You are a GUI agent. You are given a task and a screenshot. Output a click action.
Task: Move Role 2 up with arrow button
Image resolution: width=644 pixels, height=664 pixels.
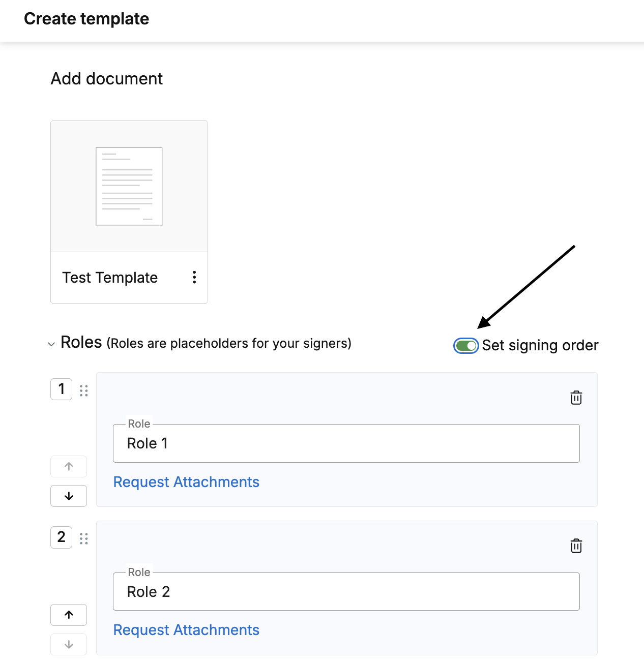click(69, 615)
